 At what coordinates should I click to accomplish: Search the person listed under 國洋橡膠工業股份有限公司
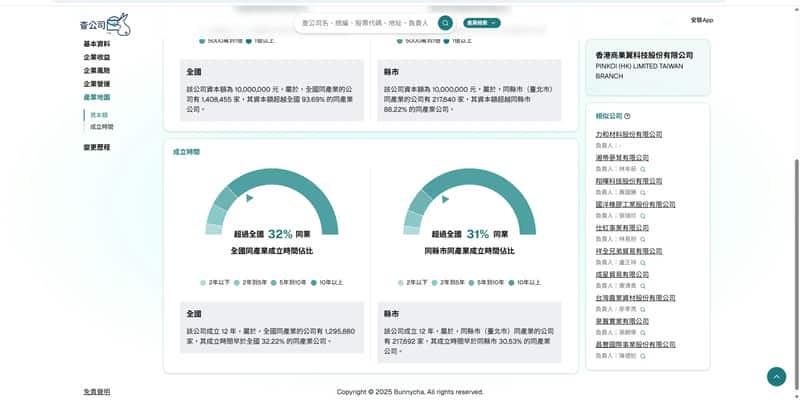click(643, 216)
